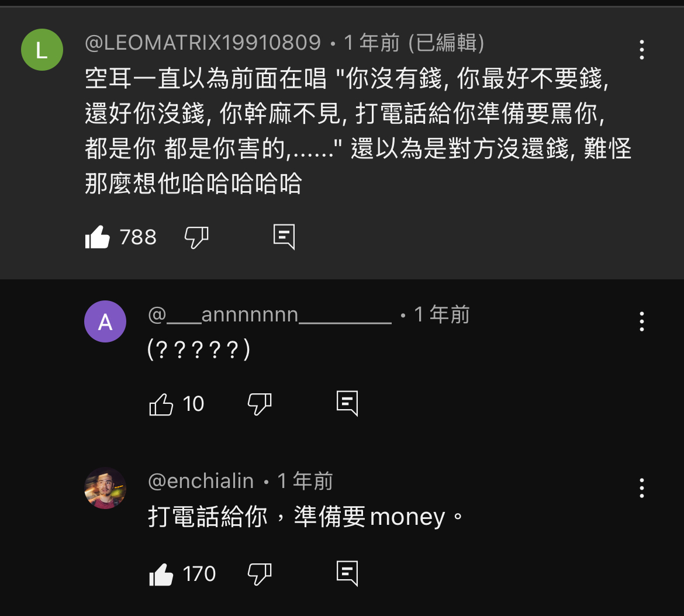Image resolution: width=684 pixels, height=616 pixels.
Task: Like the (?????) reply with 10 likes
Action: click(x=161, y=404)
